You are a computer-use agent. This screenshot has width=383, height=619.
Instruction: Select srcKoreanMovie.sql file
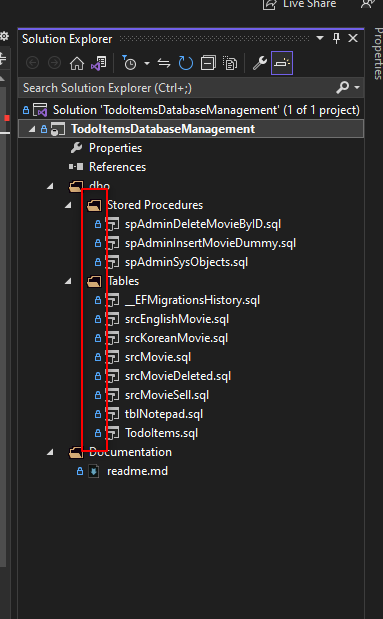coord(176,338)
